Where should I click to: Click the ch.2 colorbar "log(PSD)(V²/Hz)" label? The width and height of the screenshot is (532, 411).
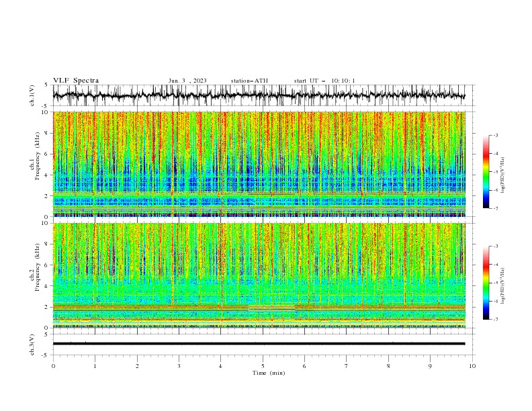502,286
